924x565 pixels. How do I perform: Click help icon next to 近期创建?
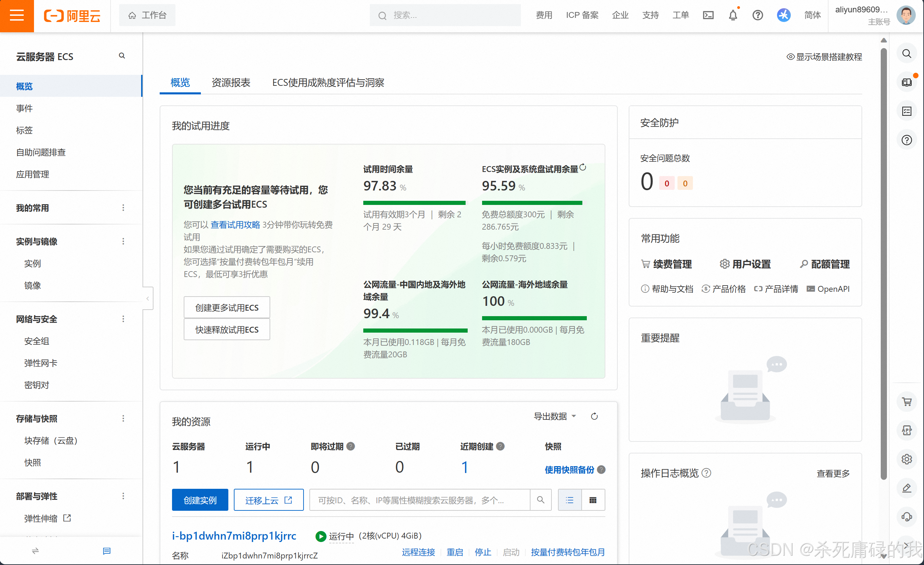coord(500,446)
